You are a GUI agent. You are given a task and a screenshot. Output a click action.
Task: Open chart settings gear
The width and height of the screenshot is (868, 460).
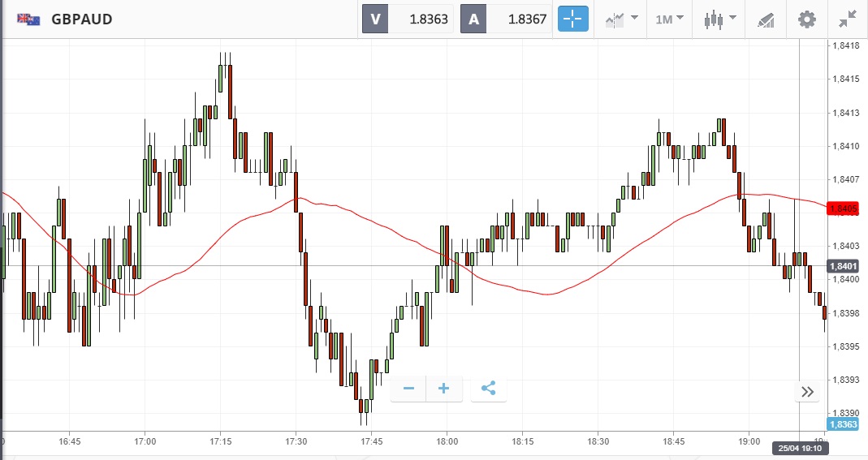pyautogui.click(x=806, y=19)
